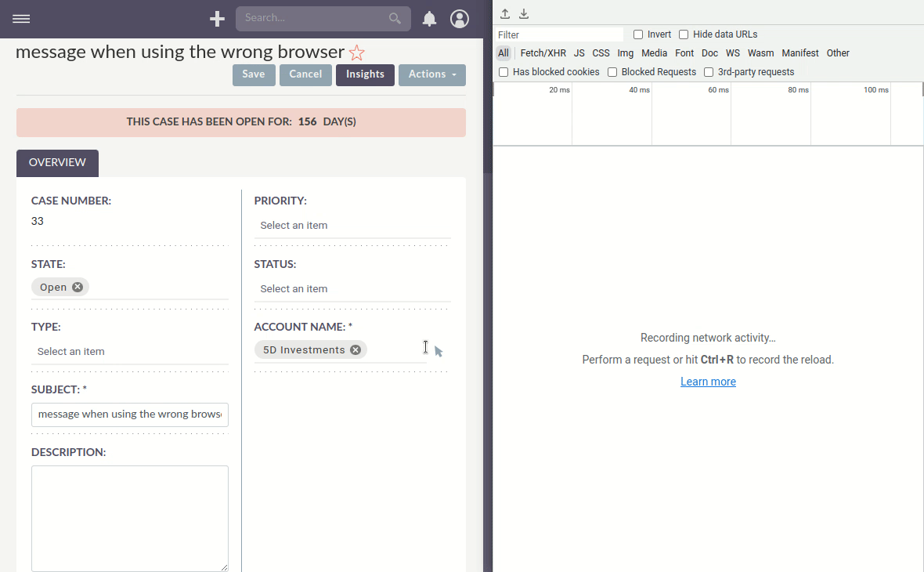Viewport: 924px width, 572px height.
Task: Open the Learn more link
Action: pyautogui.click(x=708, y=381)
